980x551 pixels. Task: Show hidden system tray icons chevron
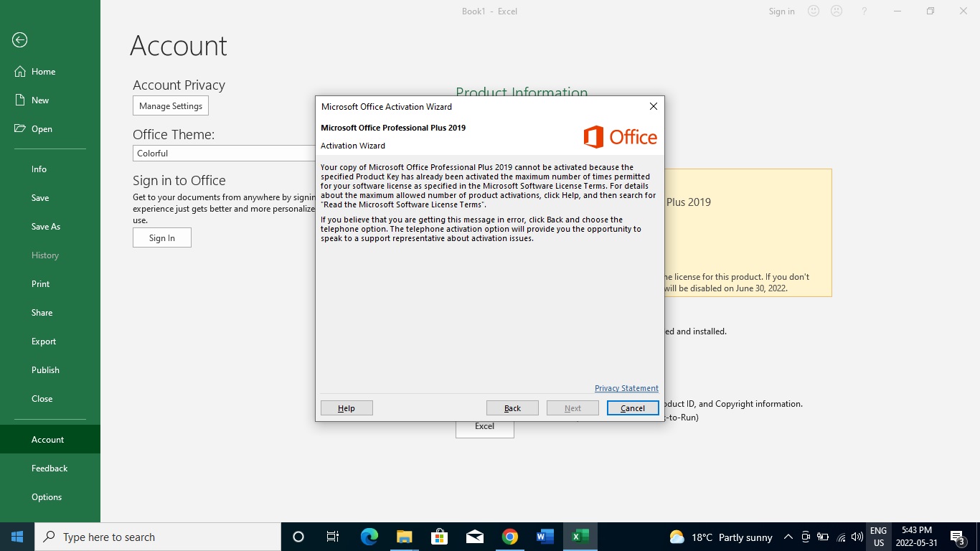[788, 537]
